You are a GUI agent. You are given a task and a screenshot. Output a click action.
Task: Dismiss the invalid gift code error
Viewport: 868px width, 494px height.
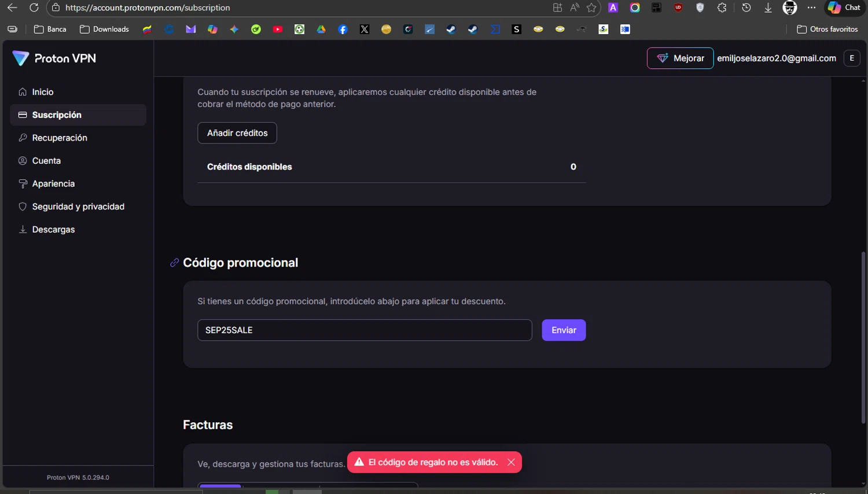coord(511,462)
